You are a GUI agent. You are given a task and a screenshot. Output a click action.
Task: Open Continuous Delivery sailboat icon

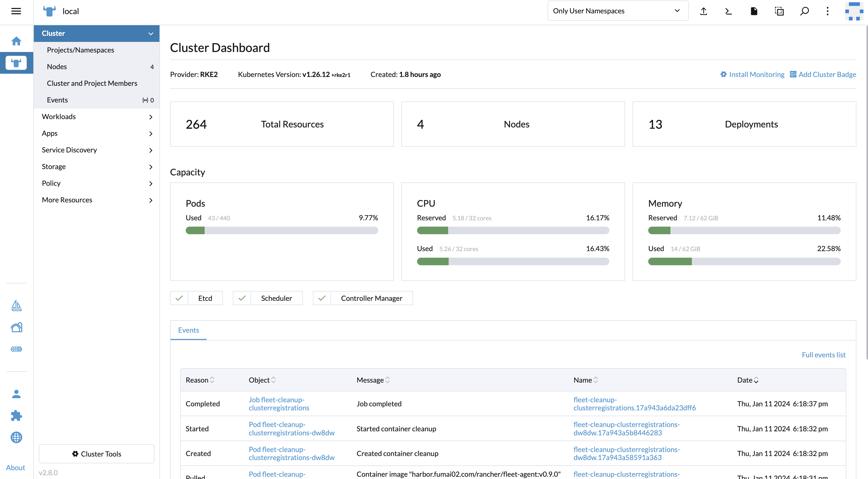point(16,305)
